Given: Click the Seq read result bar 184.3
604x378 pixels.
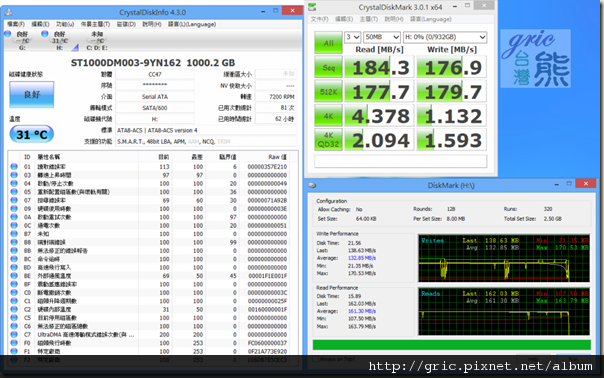Looking at the screenshot, I should point(379,67).
